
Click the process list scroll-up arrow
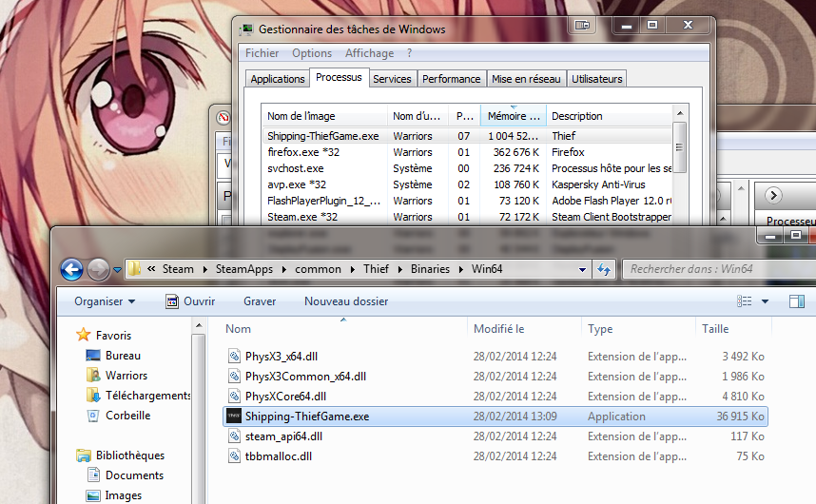(680, 113)
